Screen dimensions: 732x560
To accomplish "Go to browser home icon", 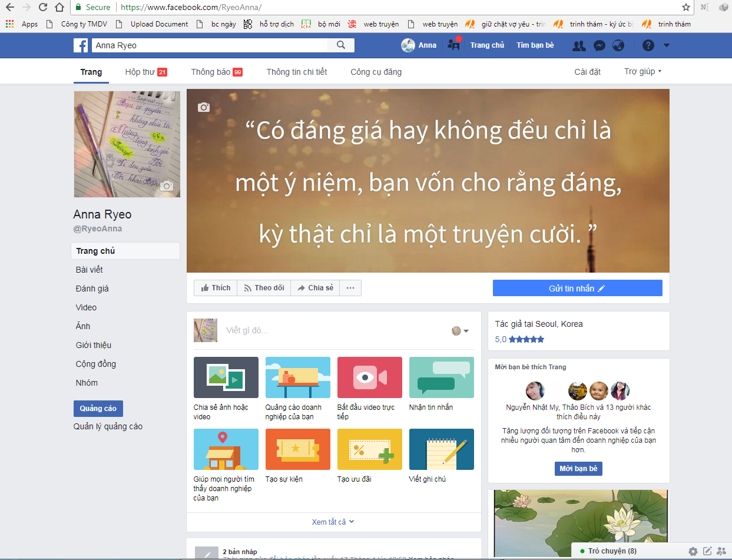I will (59, 7).
